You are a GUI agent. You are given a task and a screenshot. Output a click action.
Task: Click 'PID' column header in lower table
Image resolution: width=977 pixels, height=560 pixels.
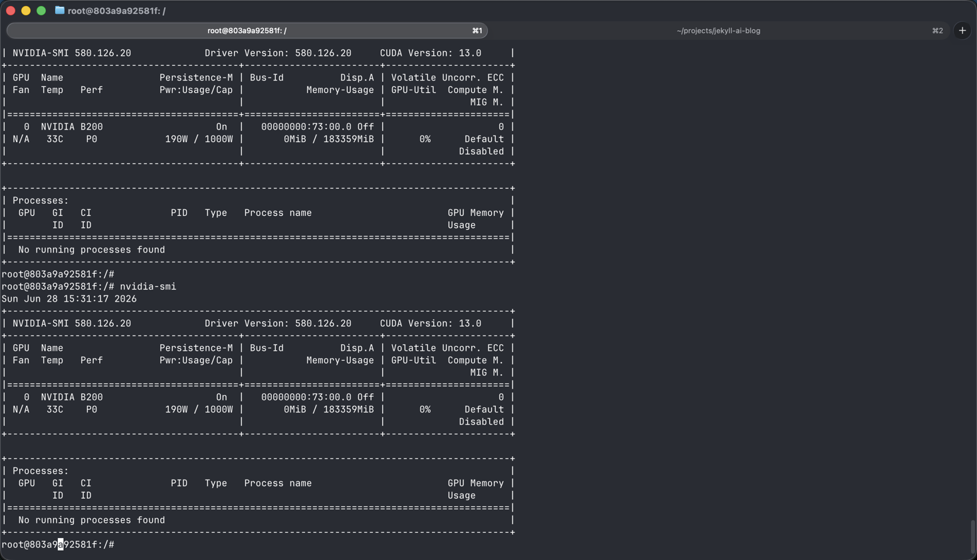[179, 484]
